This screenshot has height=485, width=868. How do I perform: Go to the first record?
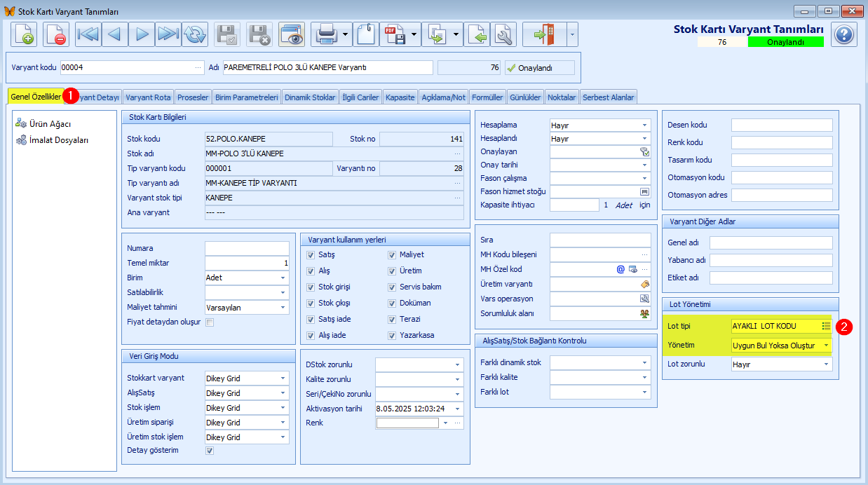tap(88, 34)
